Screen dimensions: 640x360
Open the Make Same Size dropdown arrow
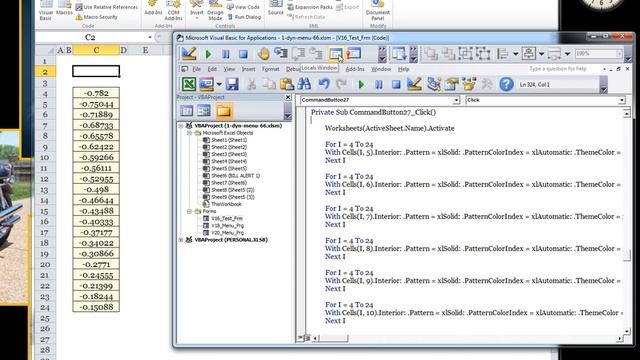click(567, 54)
